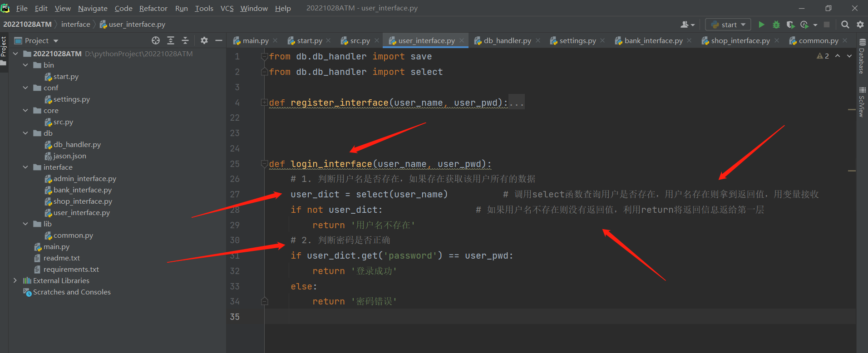The height and width of the screenshot is (353, 868).
Task: Expand External Libraries node
Action: coord(15,280)
